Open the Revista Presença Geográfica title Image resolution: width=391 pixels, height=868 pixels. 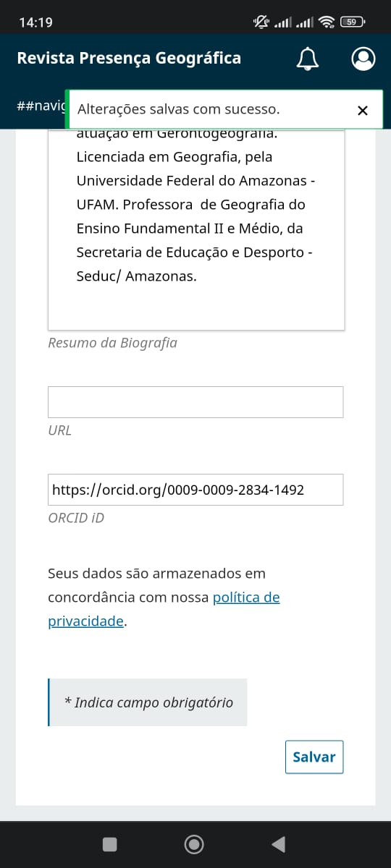(x=129, y=58)
